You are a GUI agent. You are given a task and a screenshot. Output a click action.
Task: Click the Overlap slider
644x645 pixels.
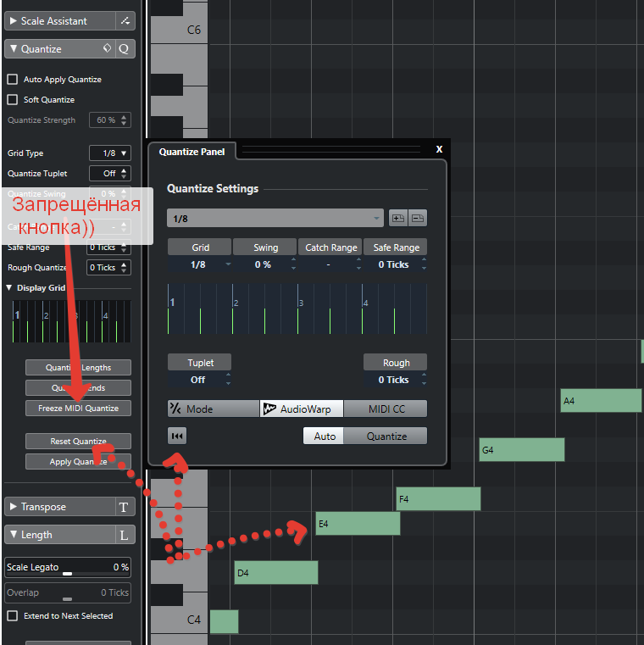point(68,592)
